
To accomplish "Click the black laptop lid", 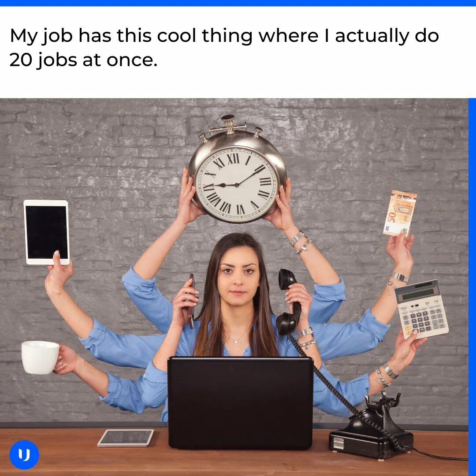I will [x=240, y=403].
